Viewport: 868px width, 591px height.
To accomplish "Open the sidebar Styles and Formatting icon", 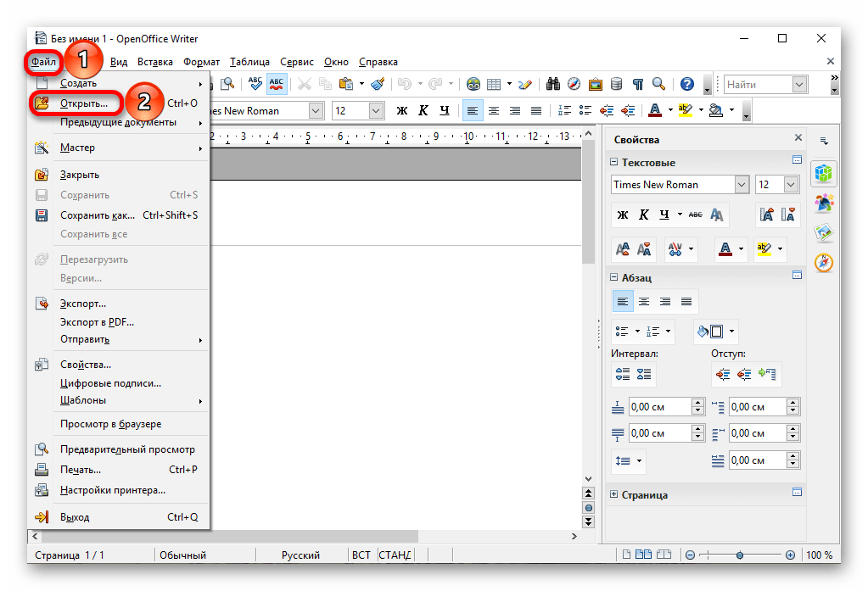I will 824,202.
